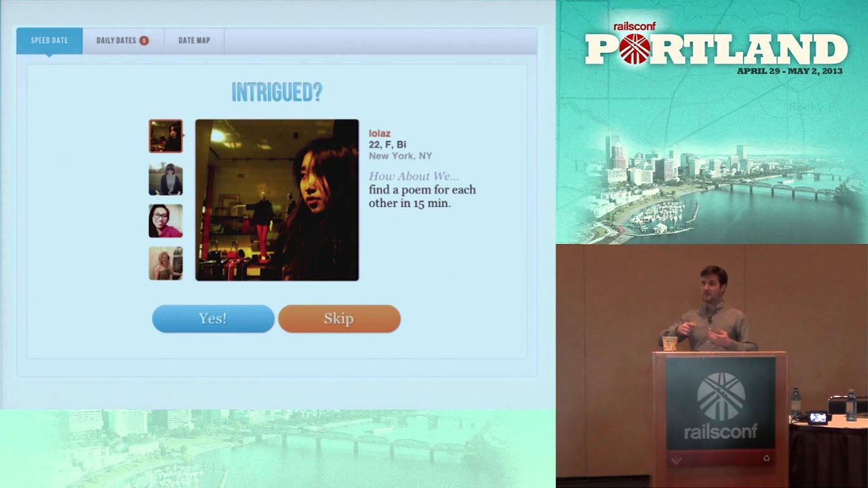Select the blonde-haired profile thumbnail
The height and width of the screenshot is (488, 868).
point(165,264)
